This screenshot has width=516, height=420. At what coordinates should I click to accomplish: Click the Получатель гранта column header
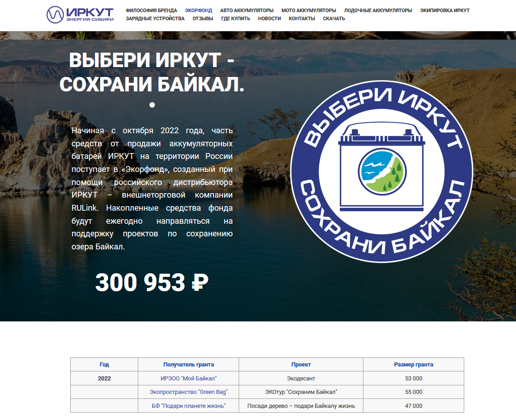point(189,365)
